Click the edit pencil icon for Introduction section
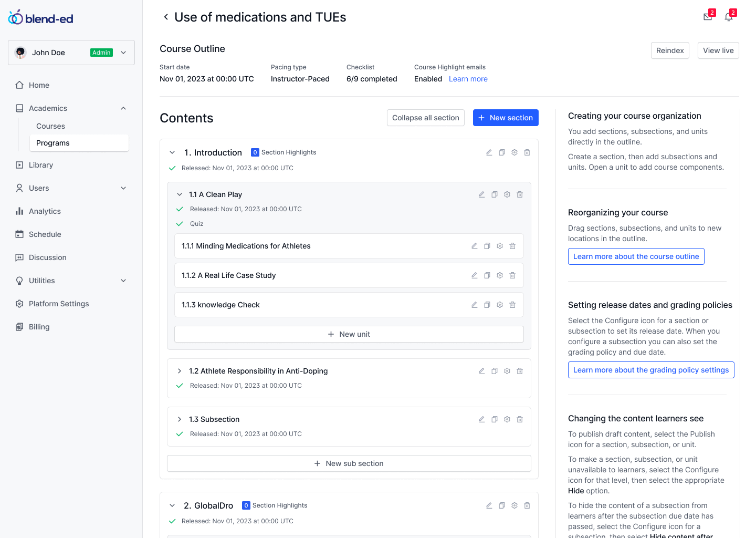Screen dimensions: 756x538 point(489,152)
